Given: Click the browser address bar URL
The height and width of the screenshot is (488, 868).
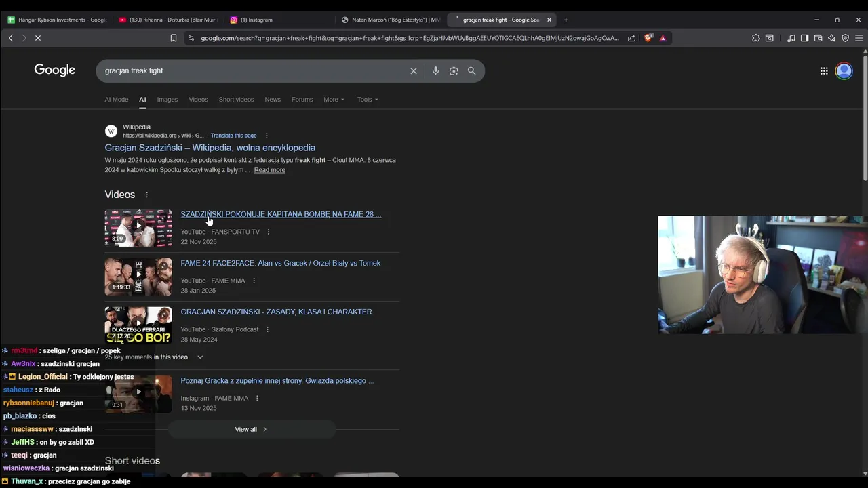Looking at the screenshot, I should [410, 38].
